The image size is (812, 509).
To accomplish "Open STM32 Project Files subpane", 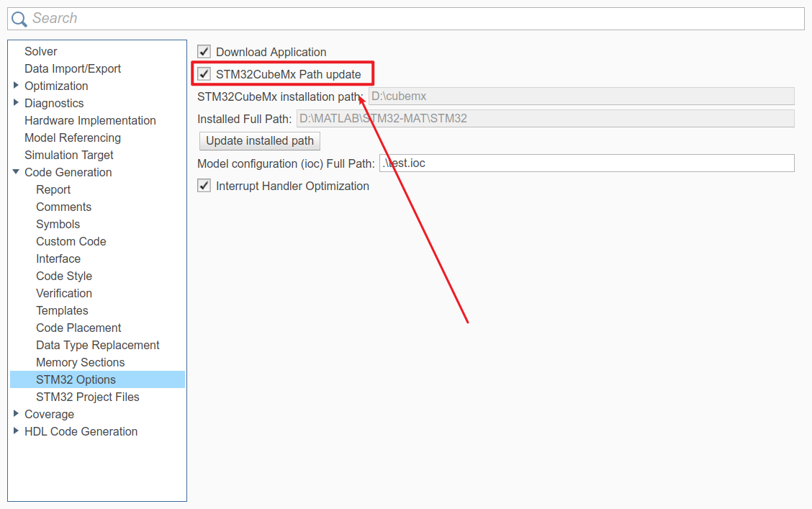I will click(x=88, y=397).
